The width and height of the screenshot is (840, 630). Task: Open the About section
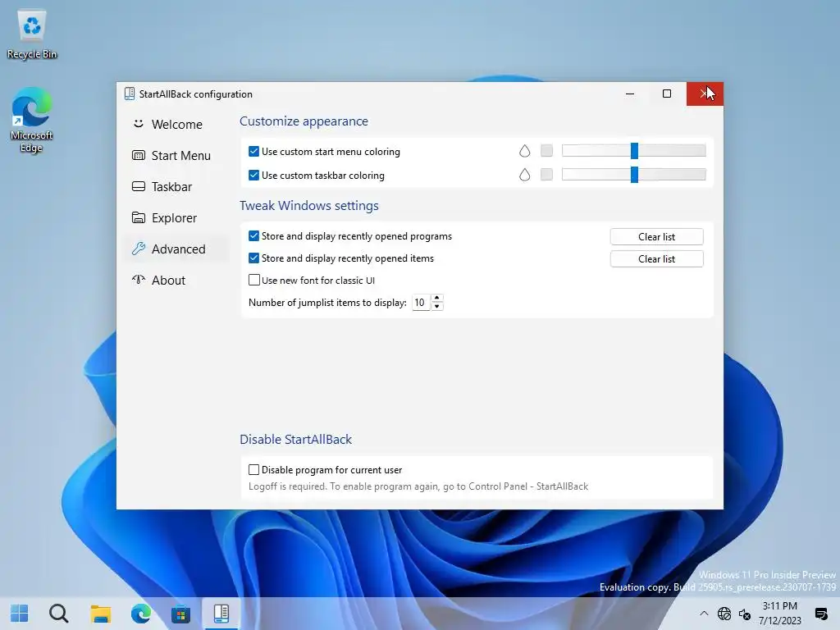[177, 281]
